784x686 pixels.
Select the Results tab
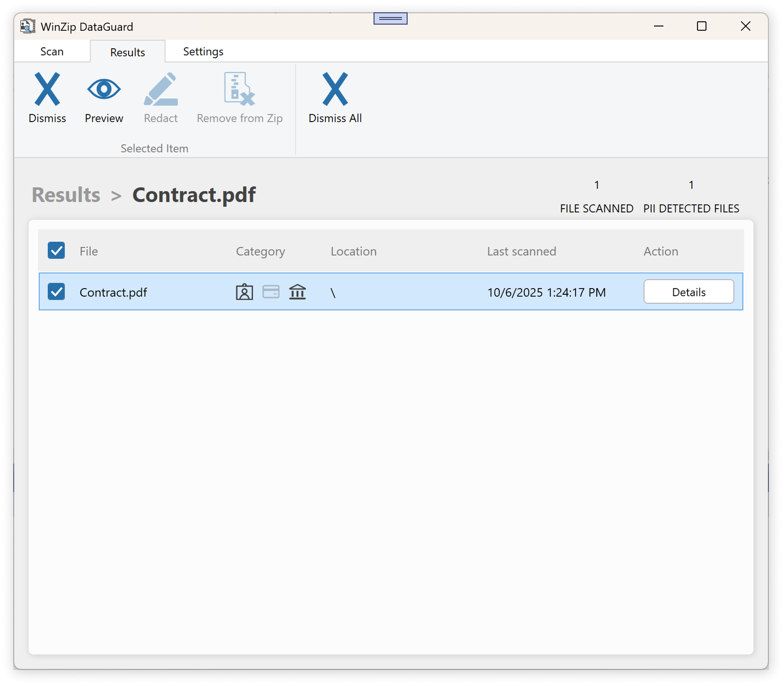click(x=127, y=52)
